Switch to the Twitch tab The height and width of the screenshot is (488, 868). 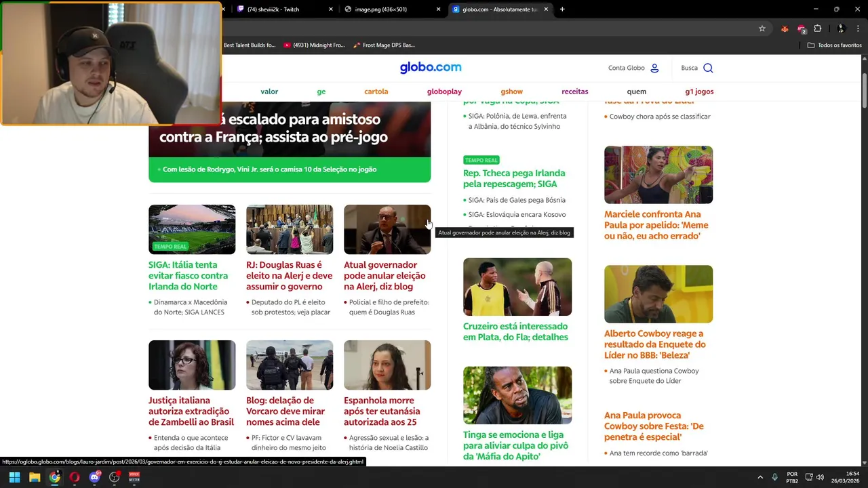pos(284,9)
